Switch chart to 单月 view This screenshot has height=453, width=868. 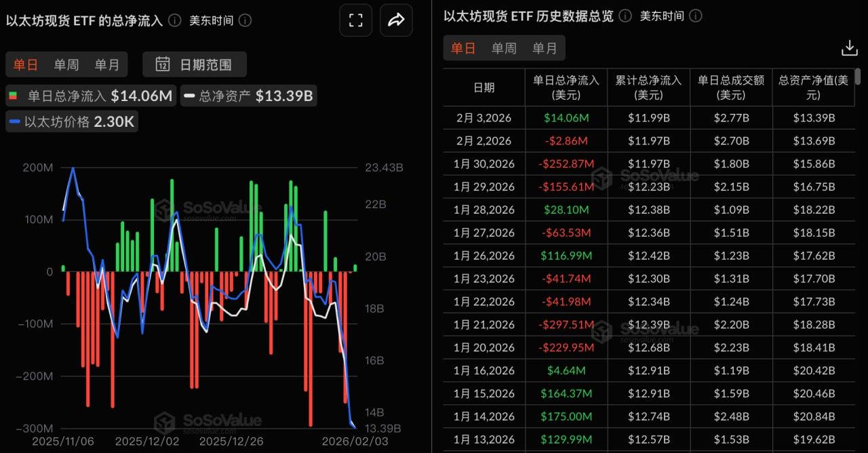(x=107, y=64)
